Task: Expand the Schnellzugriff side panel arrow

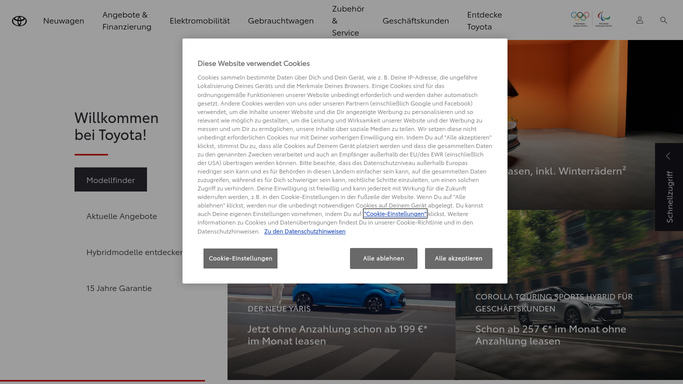Action: (668, 156)
